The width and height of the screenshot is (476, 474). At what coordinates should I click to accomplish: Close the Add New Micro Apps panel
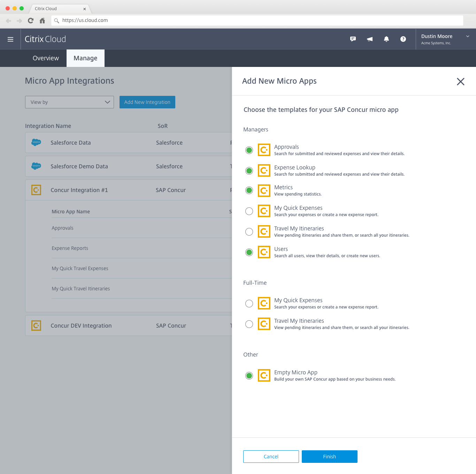[460, 82]
